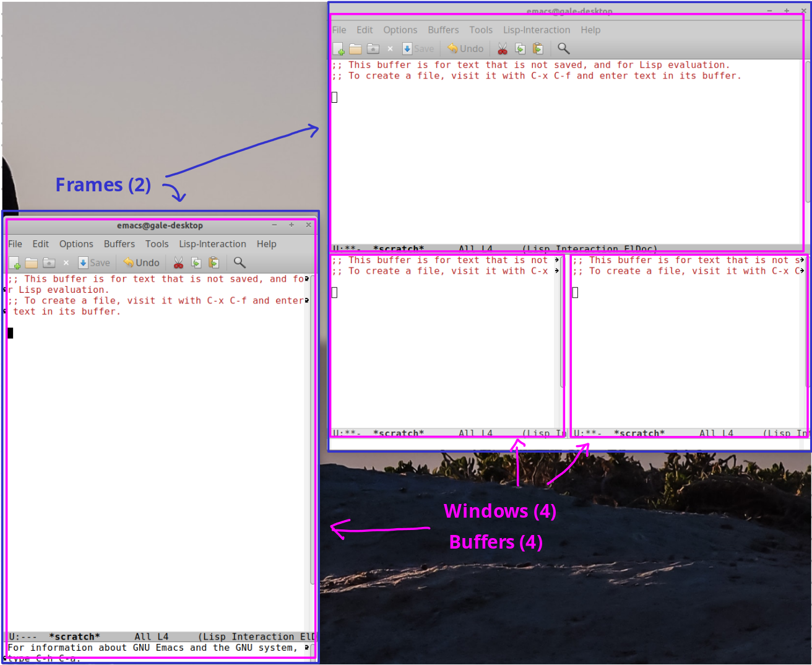This screenshot has width=812, height=665.
Task: Open the Lisp-Interaction menu in the left frame
Action: 212,244
